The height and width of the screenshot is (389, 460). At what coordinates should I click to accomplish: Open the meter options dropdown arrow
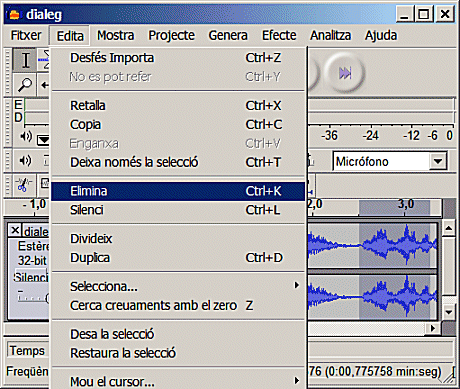tap(43, 140)
